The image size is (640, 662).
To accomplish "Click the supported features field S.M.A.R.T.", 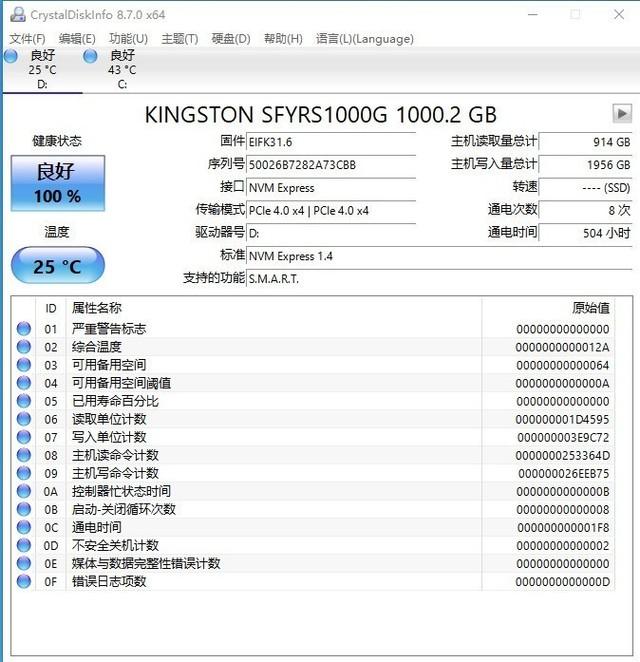I will pos(439,279).
